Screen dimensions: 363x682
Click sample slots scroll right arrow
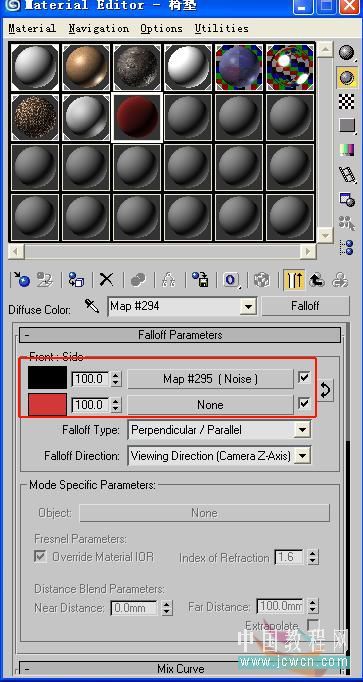308,251
